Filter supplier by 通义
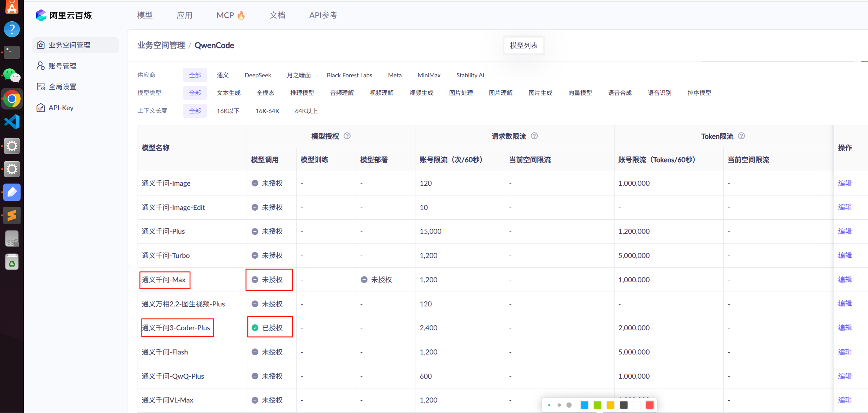This screenshot has height=413, width=868. click(x=223, y=75)
